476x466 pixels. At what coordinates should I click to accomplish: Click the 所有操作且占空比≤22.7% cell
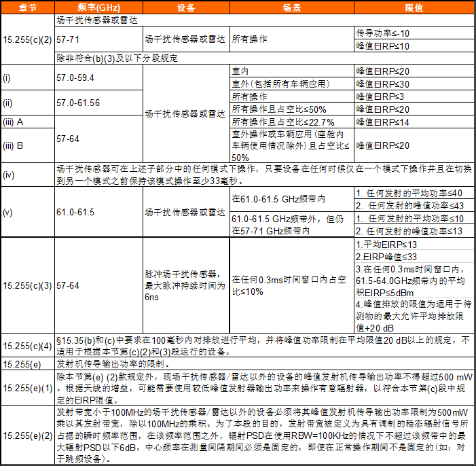pos(291,122)
